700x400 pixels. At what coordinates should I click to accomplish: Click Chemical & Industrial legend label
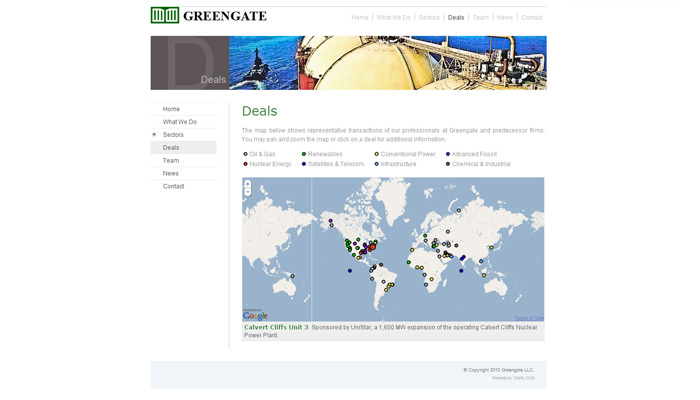tap(481, 164)
